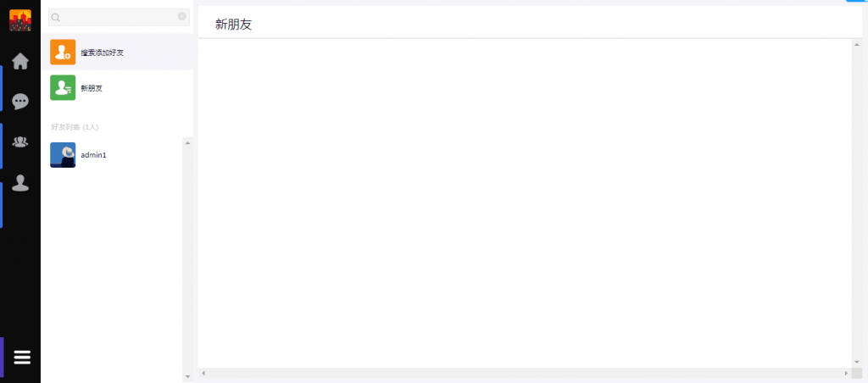Click main panel's scroll-up arrow

[856, 45]
